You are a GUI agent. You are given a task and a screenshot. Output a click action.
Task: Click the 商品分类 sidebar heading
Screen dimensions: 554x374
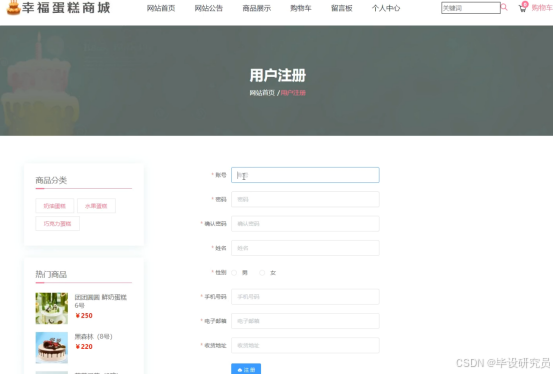click(x=51, y=180)
